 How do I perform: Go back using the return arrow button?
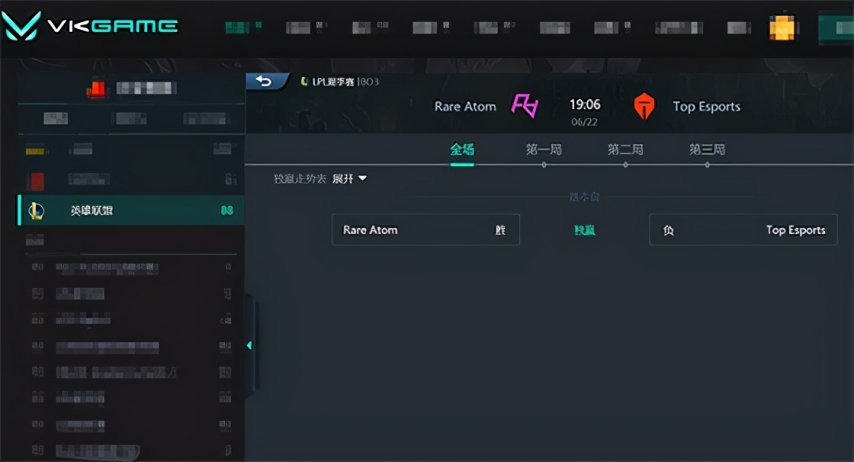pyautogui.click(x=265, y=81)
